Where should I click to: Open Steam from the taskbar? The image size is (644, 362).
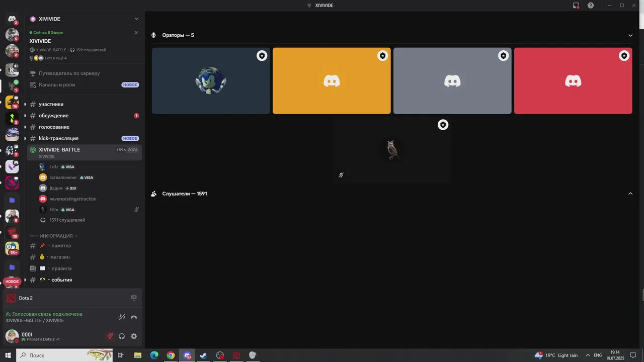[x=203, y=355]
